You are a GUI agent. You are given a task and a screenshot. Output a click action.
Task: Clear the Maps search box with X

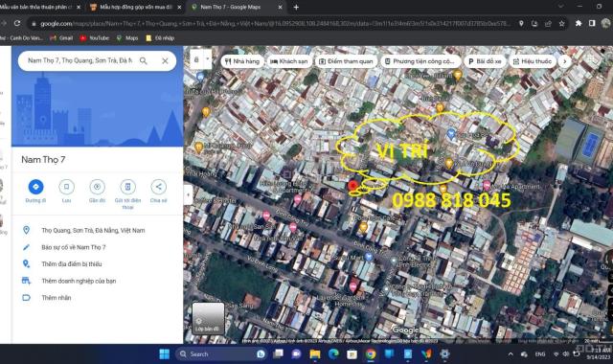point(165,60)
